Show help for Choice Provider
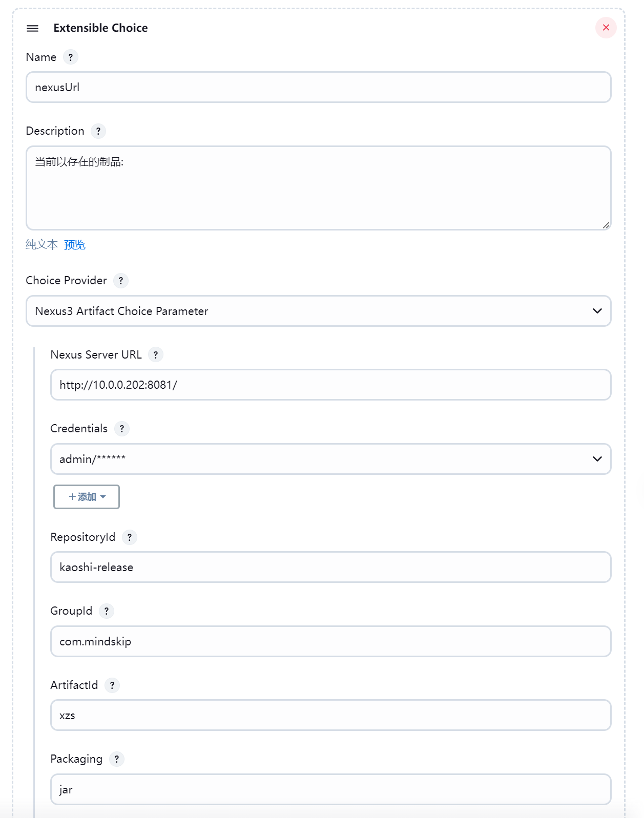 121,281
